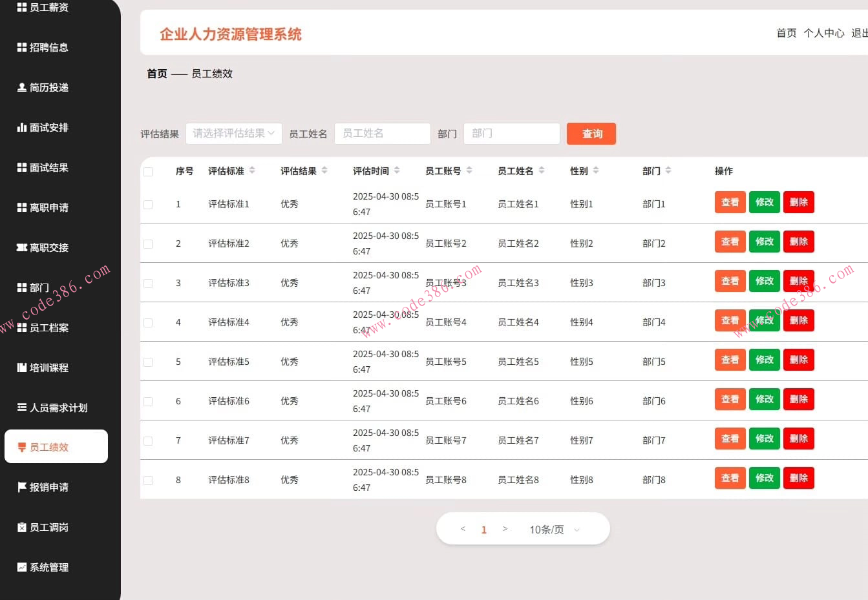This screenshot has width=868, height=600.
Task: Click the next page arrow in pagination
Action: [505, 529]
